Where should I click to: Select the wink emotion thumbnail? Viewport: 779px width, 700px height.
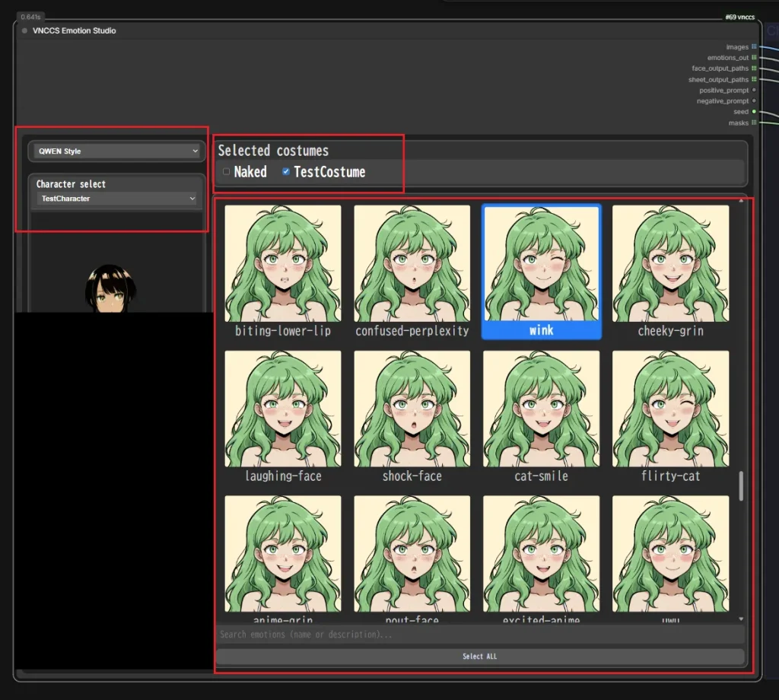coord(541,263)
